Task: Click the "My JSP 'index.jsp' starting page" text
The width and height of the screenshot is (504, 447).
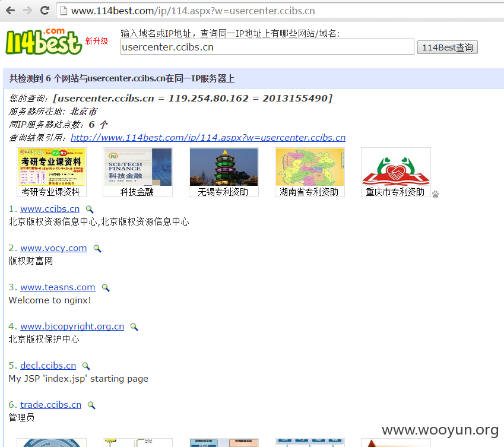Action: point(78,379)
